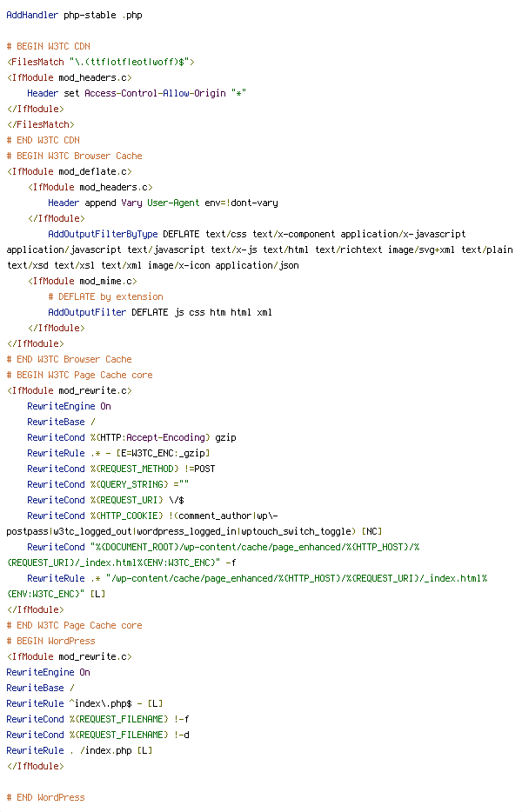
Task: Click RewriteCond line with '%{DOCUMENT_ROOT}/wp-content/cache/page_enhanced'
Action: pos(223,547)
